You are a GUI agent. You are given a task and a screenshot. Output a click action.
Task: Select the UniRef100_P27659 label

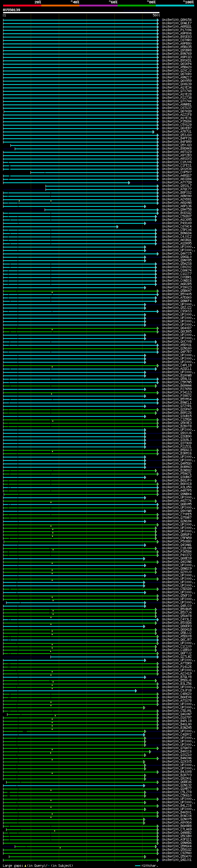click(x=177, y=389)
